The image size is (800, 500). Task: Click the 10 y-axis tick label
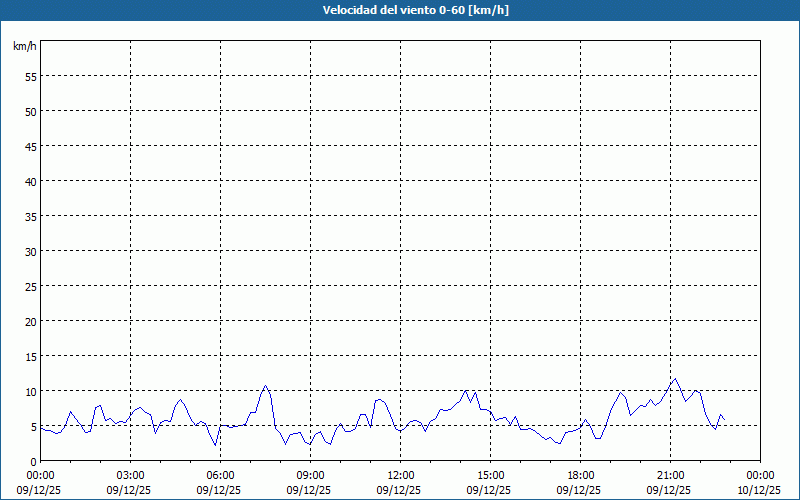[x=30, y=391]
